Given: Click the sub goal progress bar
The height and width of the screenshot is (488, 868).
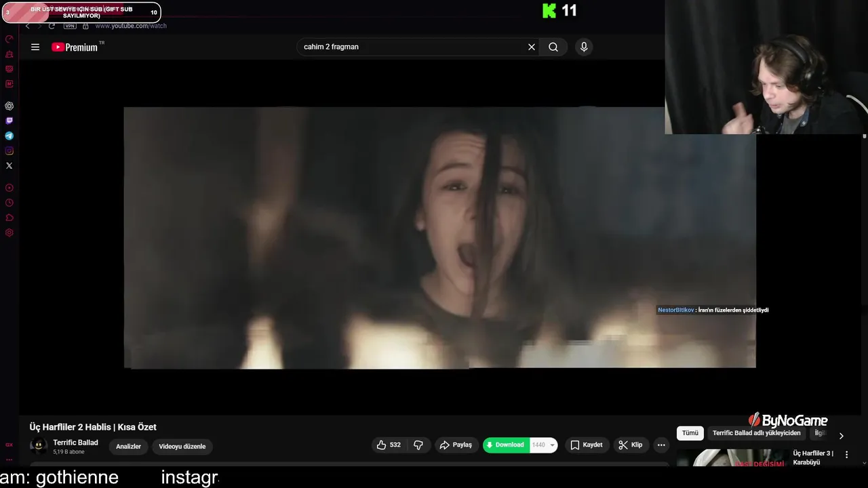Looking at the screenshot, I should click(x=81, y=12).
